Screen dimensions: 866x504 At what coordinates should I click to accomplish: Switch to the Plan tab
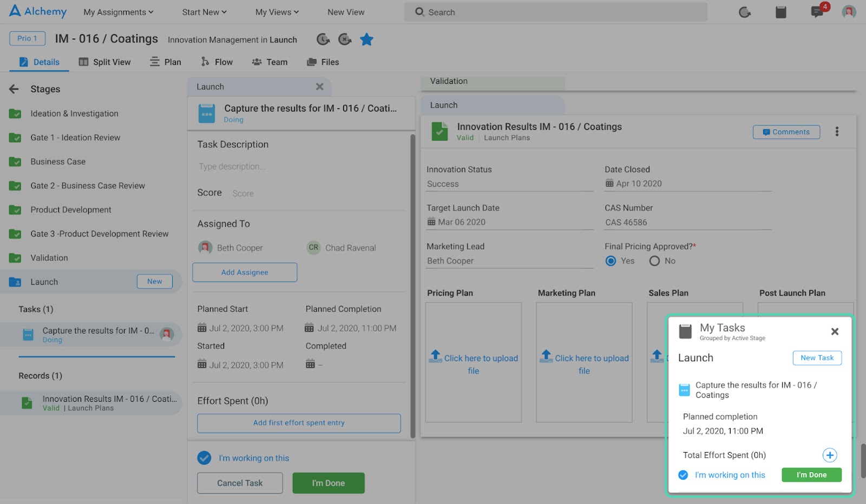pyautogui.click(x=165, y=62)
